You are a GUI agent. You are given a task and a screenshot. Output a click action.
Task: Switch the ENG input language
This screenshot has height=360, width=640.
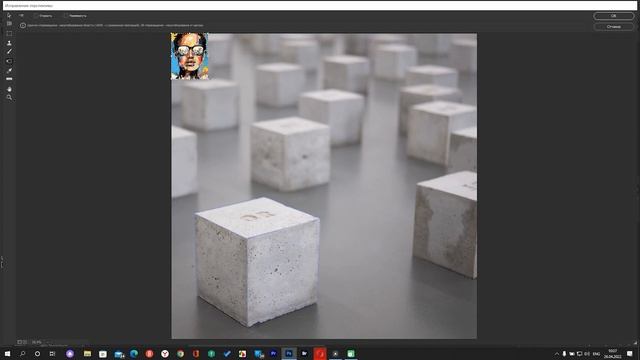[x=596, y=354]
